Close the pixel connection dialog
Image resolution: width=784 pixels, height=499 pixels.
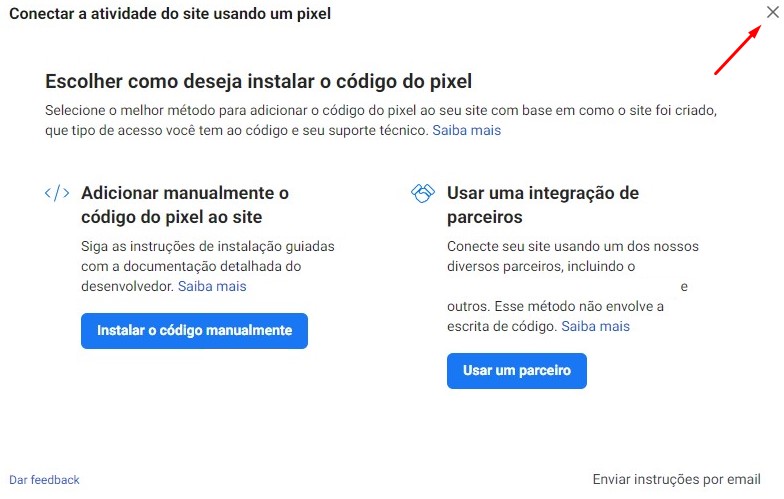tap(771, 12)
